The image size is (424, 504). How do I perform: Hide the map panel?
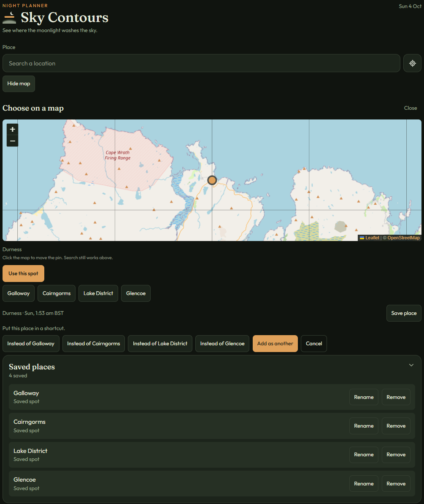(19, 84)
